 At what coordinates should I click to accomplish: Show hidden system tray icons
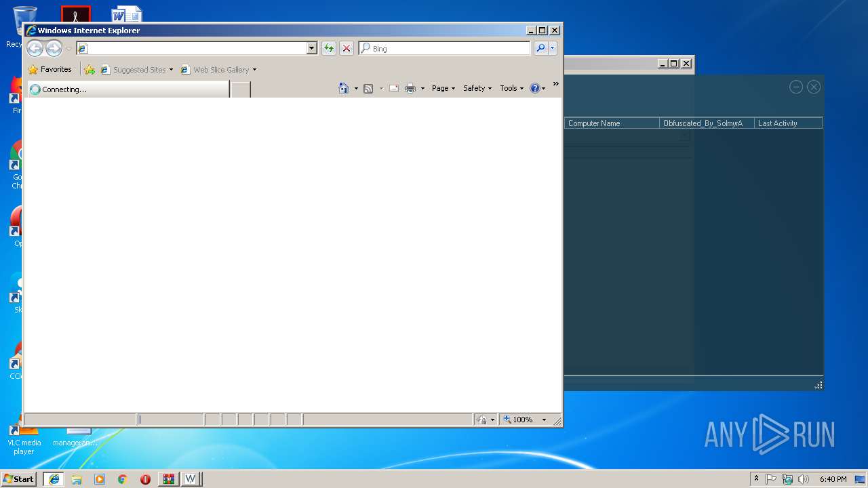(756, 479)
